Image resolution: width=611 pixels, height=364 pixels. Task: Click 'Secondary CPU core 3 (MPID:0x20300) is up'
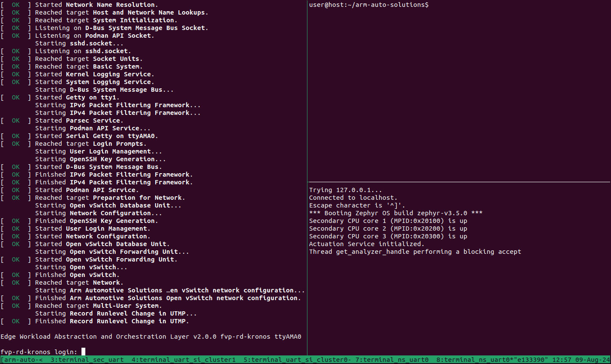388,236
